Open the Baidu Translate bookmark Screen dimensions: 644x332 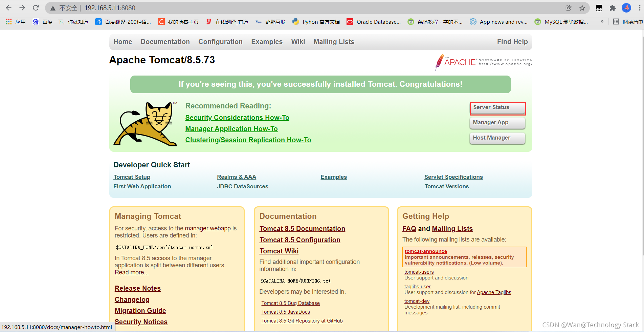(x=123, y=22)
